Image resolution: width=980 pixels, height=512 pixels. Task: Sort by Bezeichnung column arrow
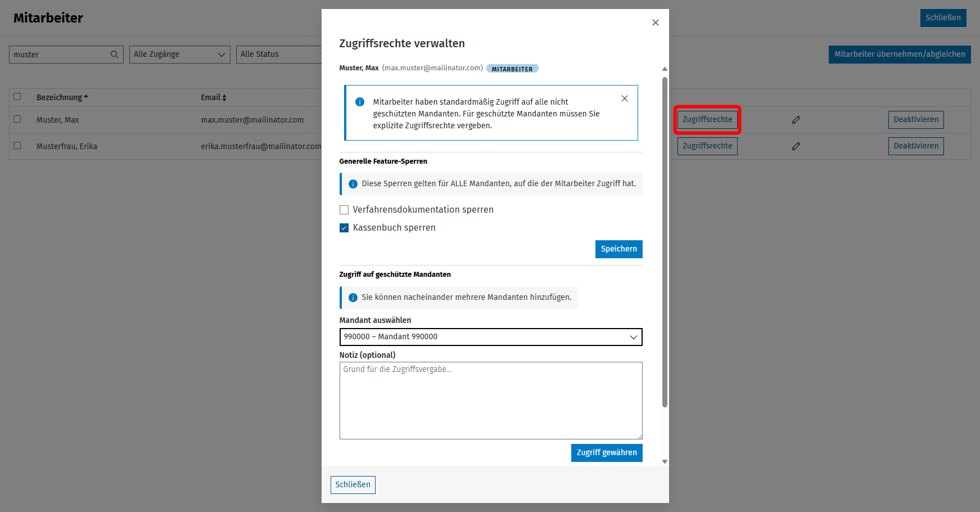click(x=86, y=97)
